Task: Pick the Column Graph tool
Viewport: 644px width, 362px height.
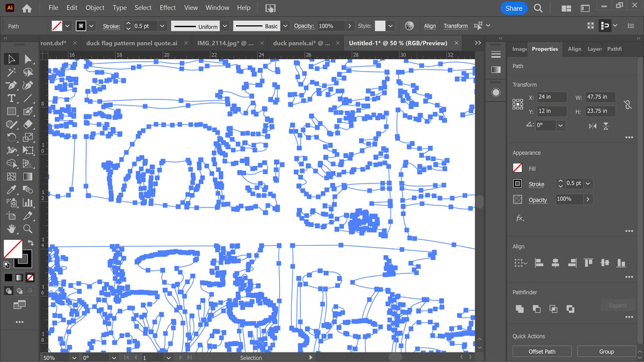Action: coord(28,202)
